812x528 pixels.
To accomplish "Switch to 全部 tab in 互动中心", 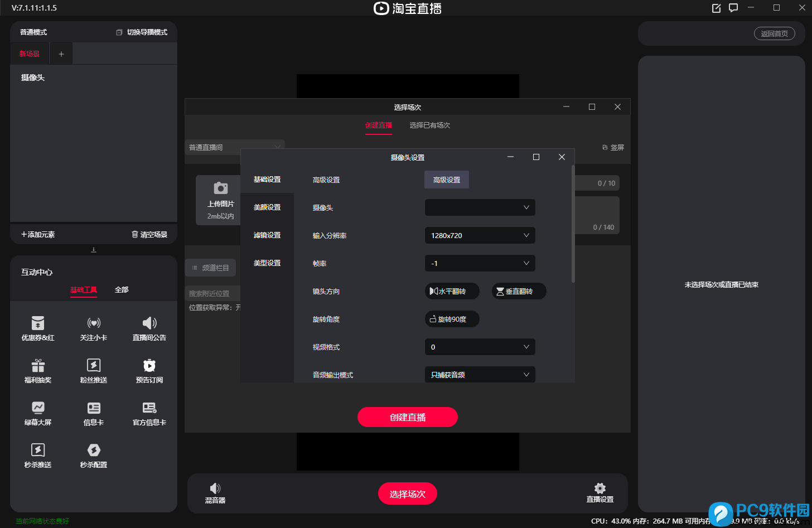I will click(x=122, y=290).
